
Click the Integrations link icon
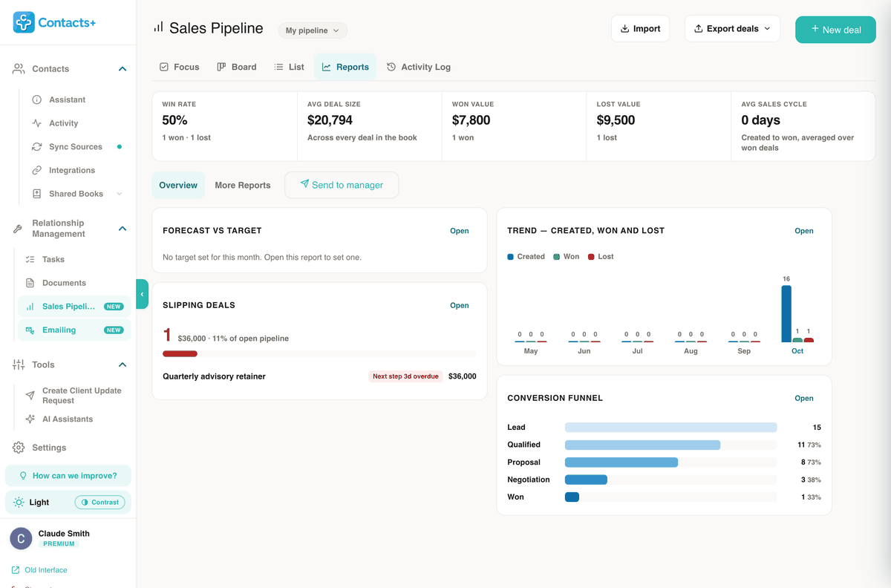coord(36,170)
